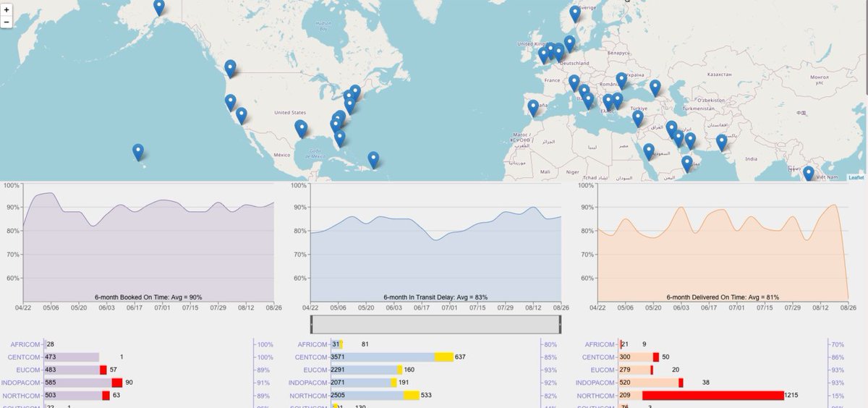Click the southernmost Florida marker

[340, 138]
